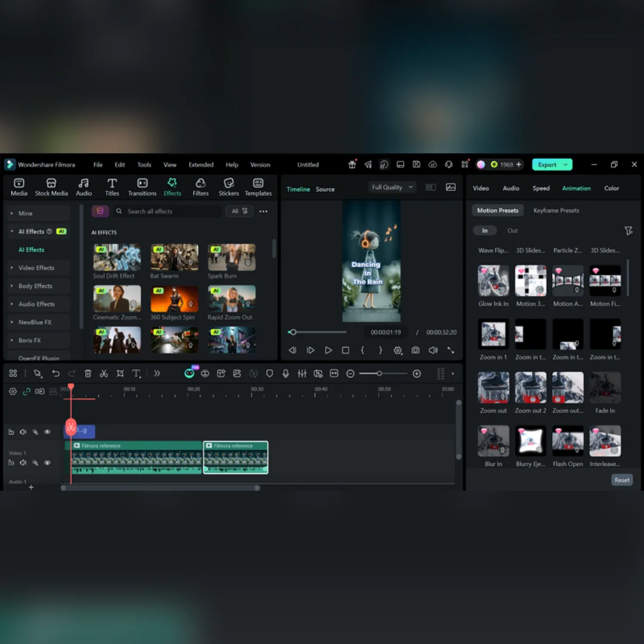Open the Full Quality dropdown
644x644 pixels.
392,187
